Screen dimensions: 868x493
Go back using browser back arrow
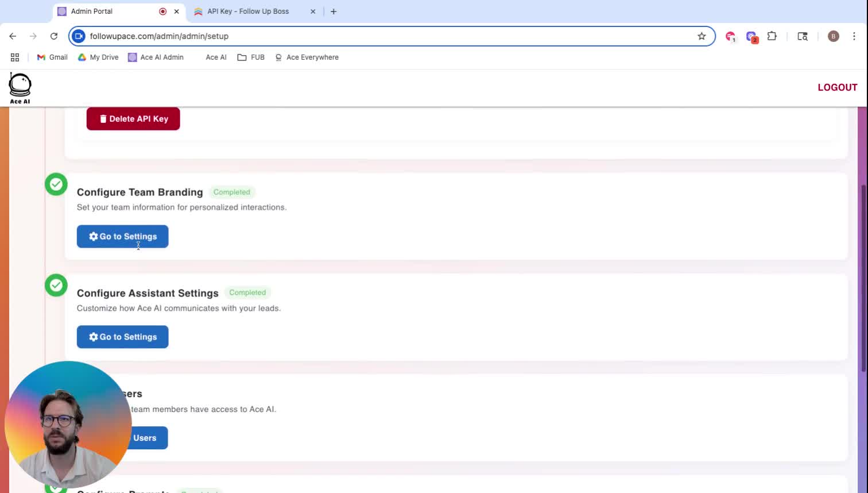[x=13, y=36]
